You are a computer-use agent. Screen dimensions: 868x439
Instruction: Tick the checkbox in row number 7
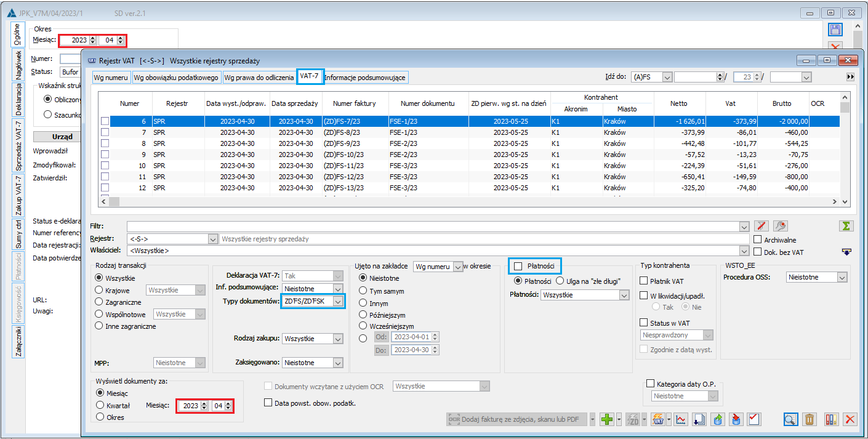[105, 132]
